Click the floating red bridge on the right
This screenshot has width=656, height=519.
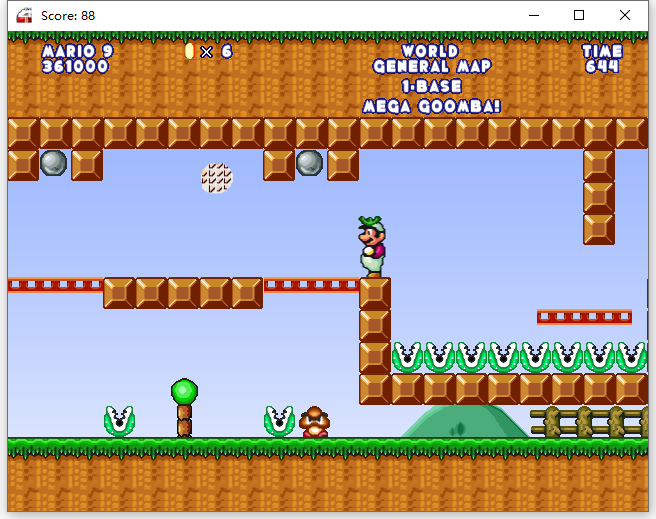pyautogui.click(x=584, y=317)
